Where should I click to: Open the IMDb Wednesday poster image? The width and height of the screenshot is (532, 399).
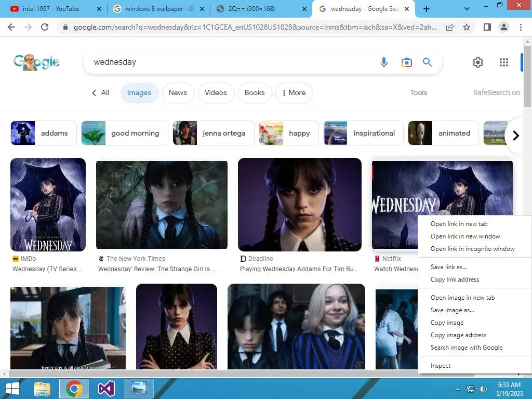[x=48, y=205]
